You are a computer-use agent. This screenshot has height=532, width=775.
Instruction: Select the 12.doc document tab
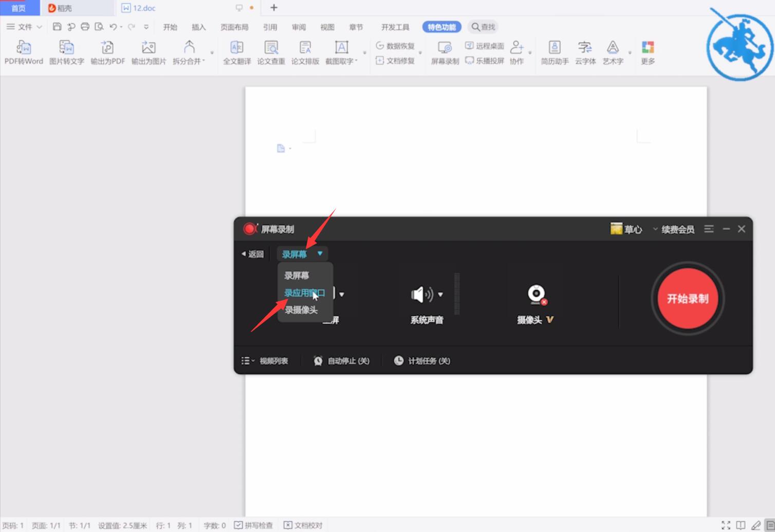click(188, 8)
